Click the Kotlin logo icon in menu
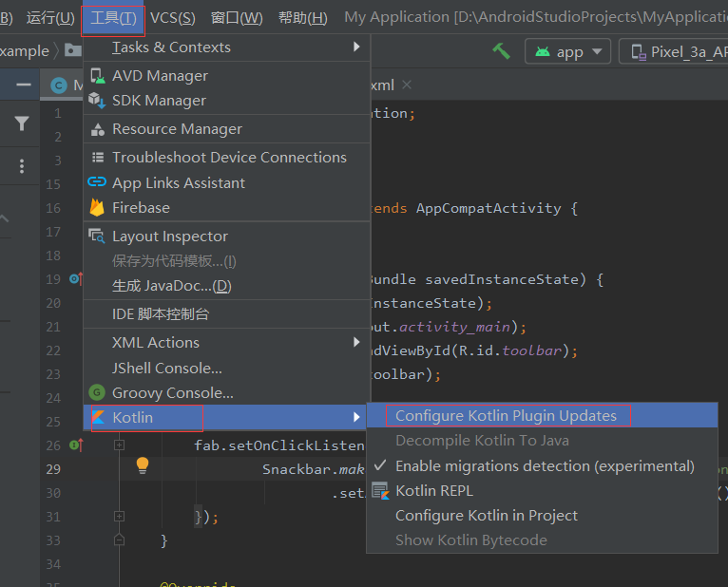The image size is (728, 587). [98, 417]
